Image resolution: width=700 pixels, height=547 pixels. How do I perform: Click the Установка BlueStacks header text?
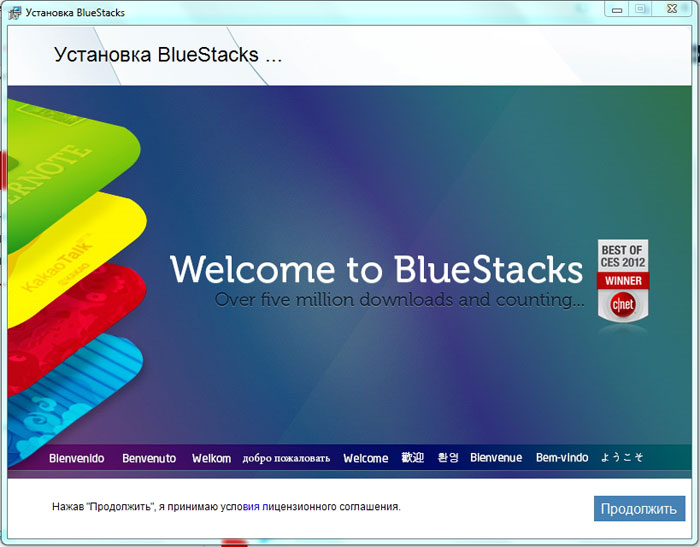(167, 55)
